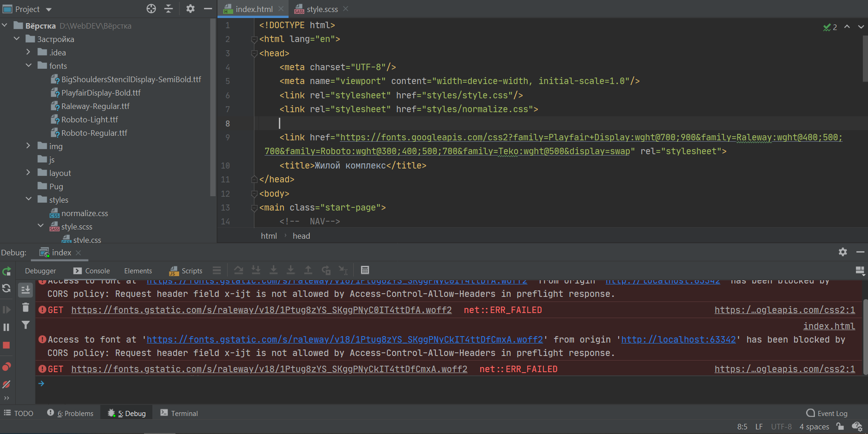Open View Breakpoints red circles icon

coord(6,367)
